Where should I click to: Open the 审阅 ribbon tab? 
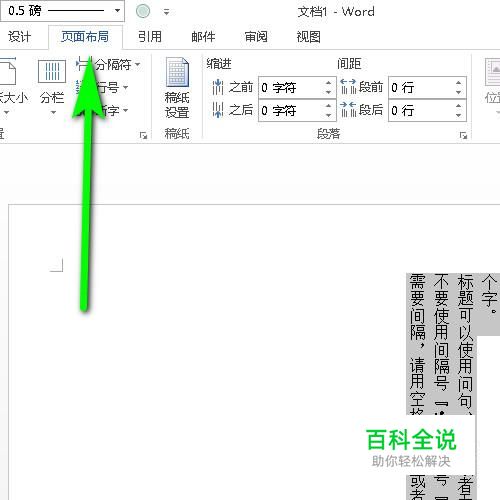coord(256,37)
